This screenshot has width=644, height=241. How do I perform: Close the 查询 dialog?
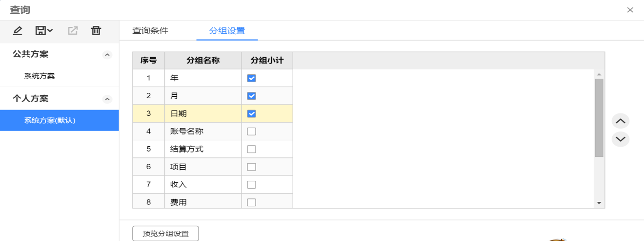tap(630, 10)
